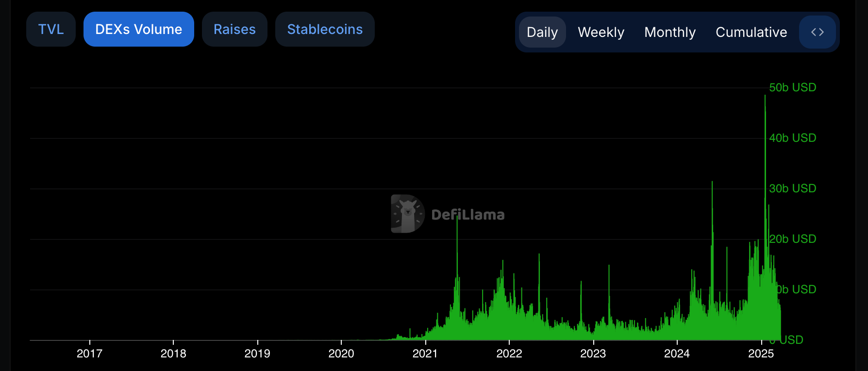Click the 30b USD y-axis label
Screen dimensions: 868x371
[x=792, y=188]
